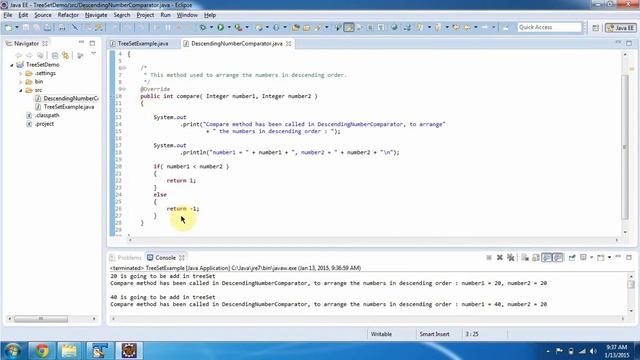The width and height of the screenshot is (640, 360).
Task: Select the .classpath file
Action: (47, 116)
